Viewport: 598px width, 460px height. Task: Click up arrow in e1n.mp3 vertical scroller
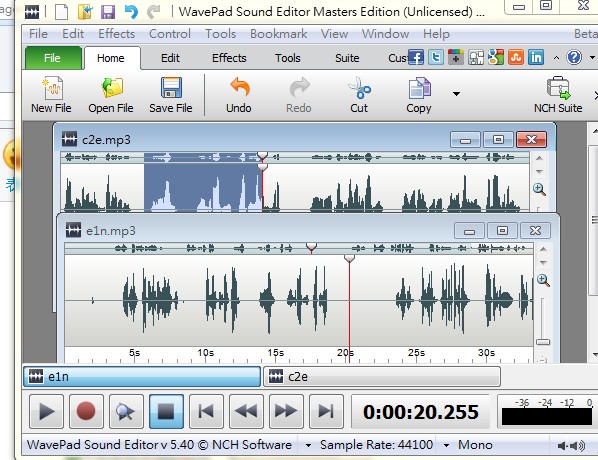point(543,249)
